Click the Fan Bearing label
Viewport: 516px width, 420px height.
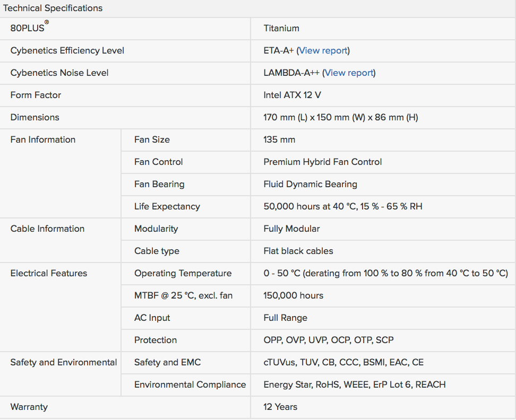point(159,185)
